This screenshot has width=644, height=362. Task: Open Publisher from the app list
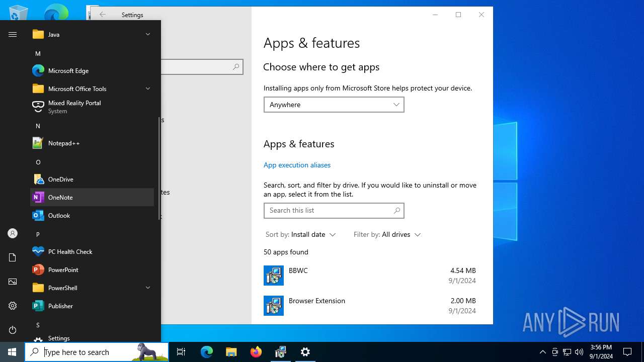(92, 306)
